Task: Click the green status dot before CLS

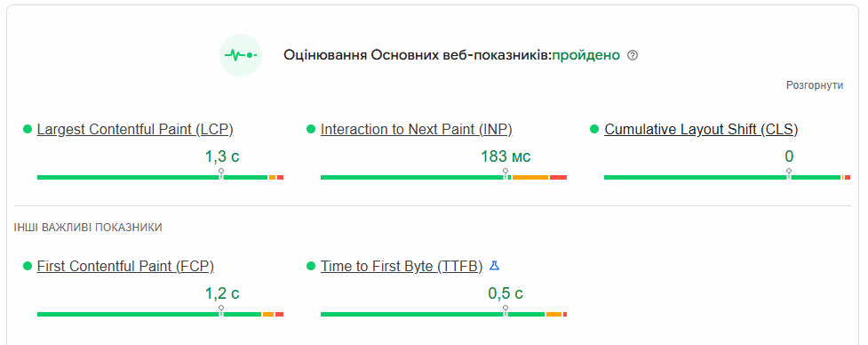Action: [594, 129]
